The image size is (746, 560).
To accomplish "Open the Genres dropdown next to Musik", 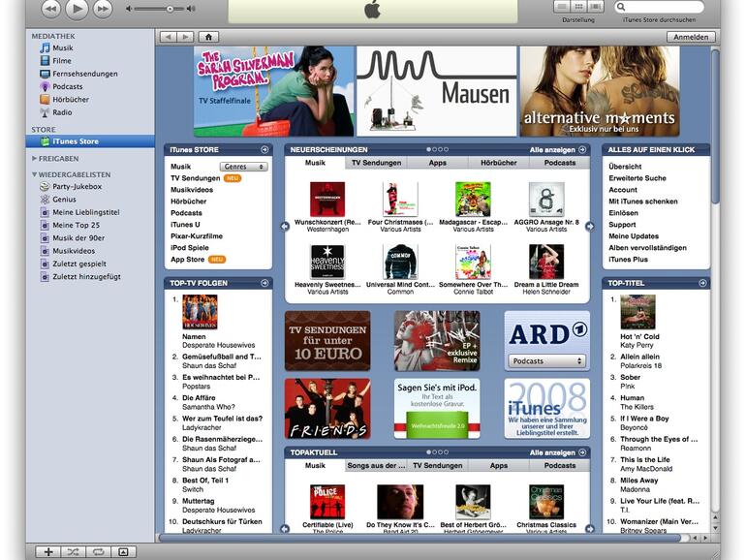I will click(243, 167).
